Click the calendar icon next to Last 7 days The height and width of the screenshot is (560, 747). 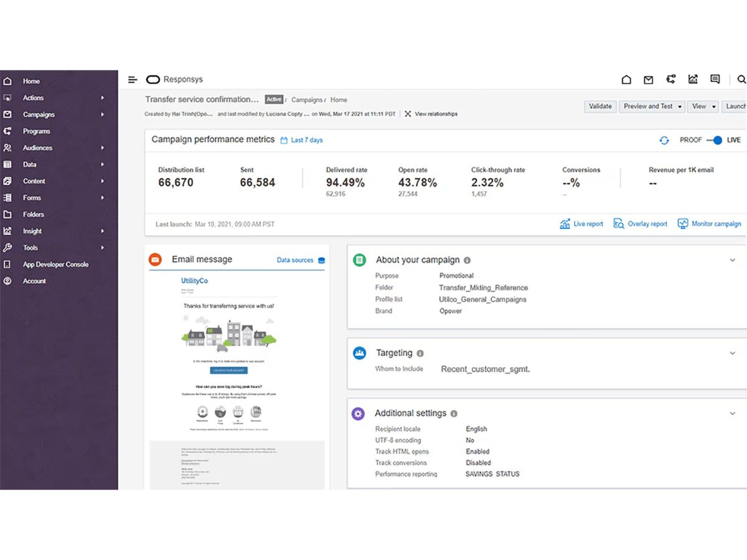pyautogui.click(x=284, y=140)
